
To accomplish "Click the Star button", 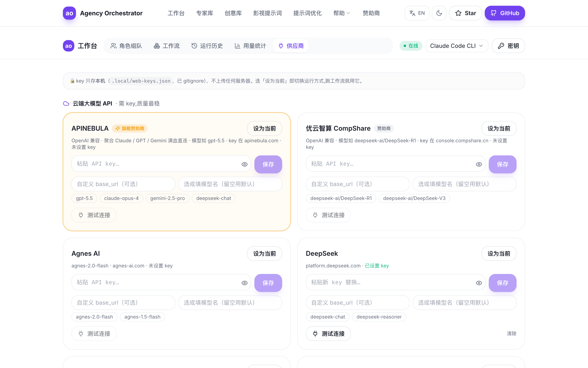I will coord(465,13).
